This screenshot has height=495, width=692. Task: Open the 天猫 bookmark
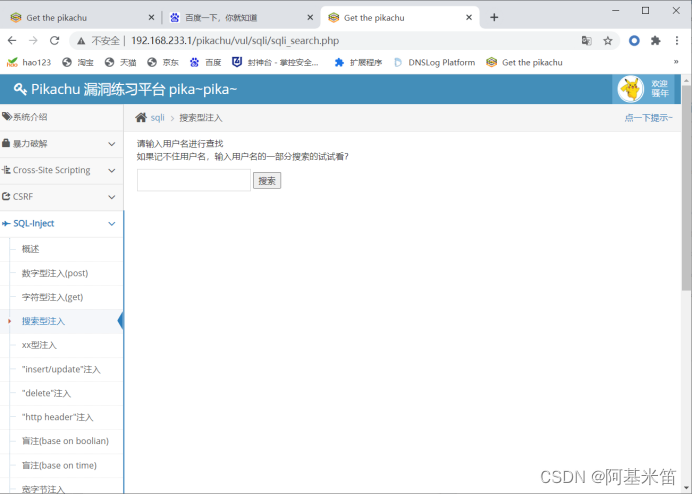tap(120, 63)
